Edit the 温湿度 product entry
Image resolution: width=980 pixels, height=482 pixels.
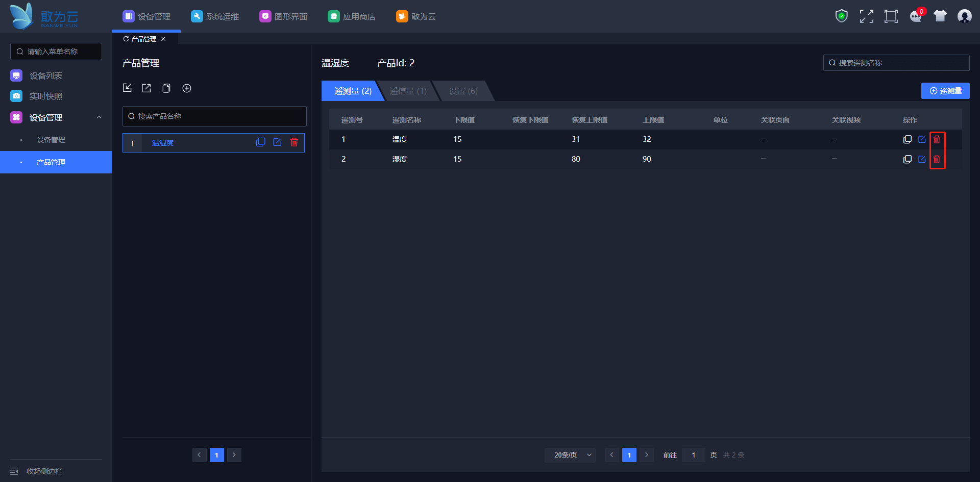coord(277,142)
